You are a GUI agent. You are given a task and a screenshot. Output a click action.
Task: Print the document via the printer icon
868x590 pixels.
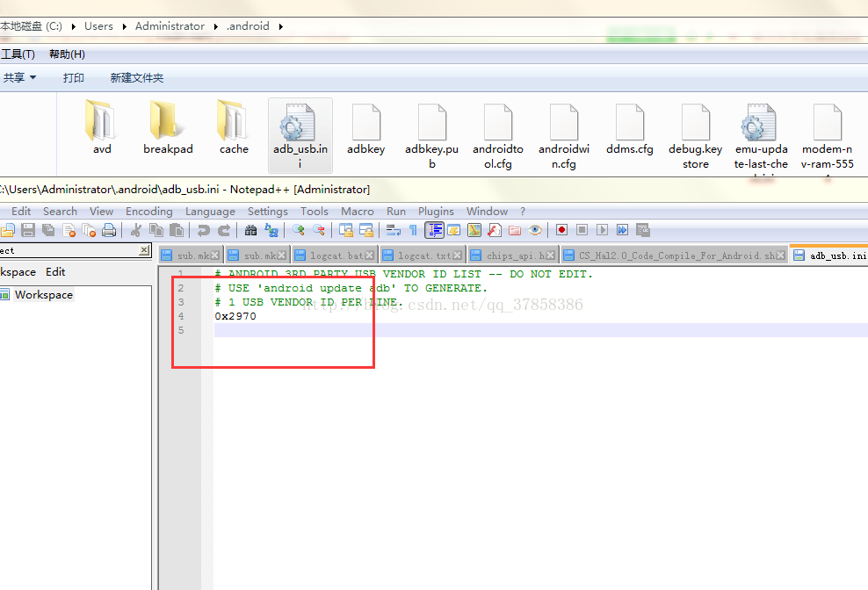[109, 230]
